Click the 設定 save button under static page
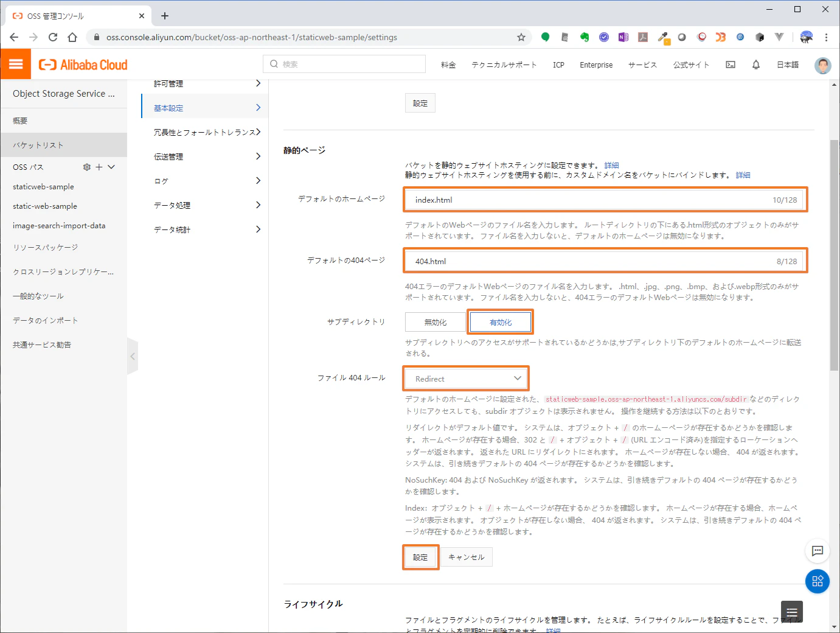The width and height of the screenshot is (840, 633). click(420, 557)
